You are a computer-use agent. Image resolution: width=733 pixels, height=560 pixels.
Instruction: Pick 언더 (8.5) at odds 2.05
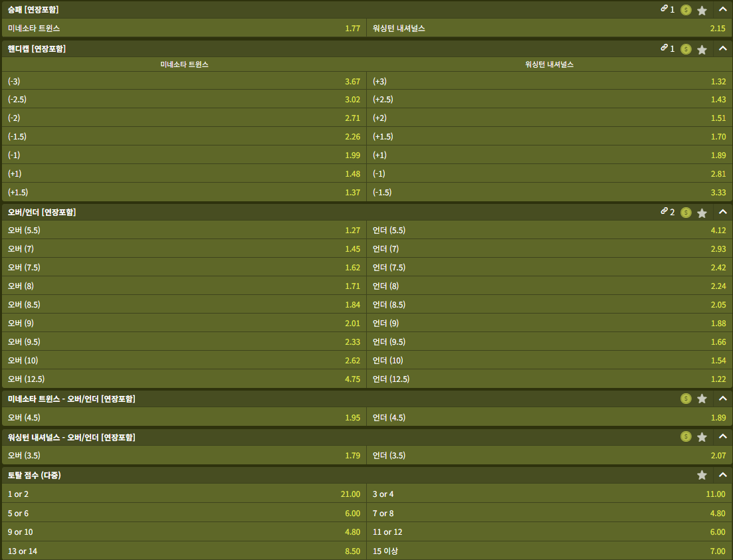pyautogui.click(x=550, y=304)
